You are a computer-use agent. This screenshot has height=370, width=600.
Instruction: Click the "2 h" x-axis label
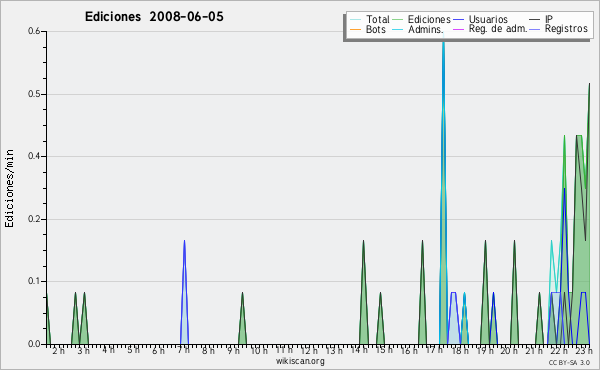59,350
